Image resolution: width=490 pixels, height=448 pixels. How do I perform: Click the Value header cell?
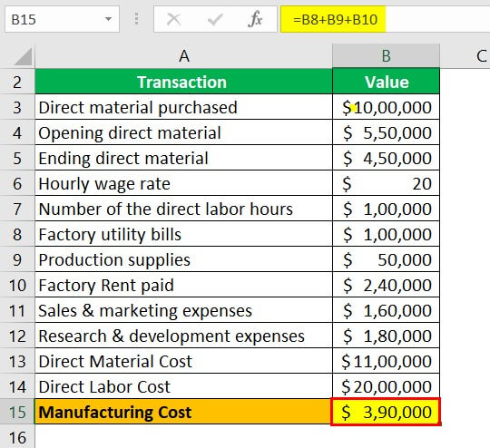point(387,82)
